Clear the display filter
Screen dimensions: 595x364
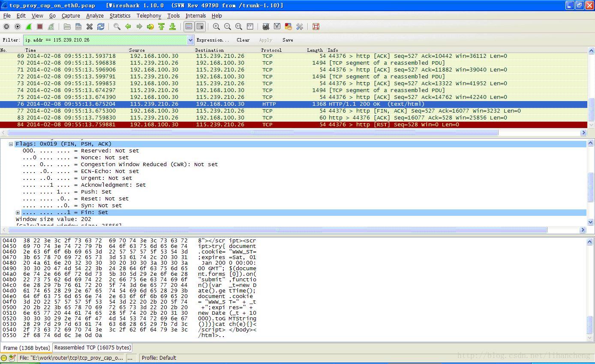tap(243, 40)
